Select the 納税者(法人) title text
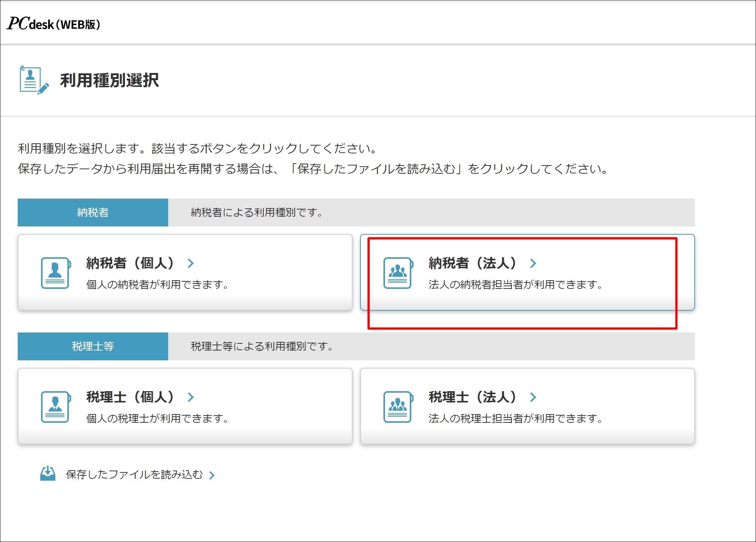Image resolution: width=756 pixels, height=542 pixels. [473, 263]
